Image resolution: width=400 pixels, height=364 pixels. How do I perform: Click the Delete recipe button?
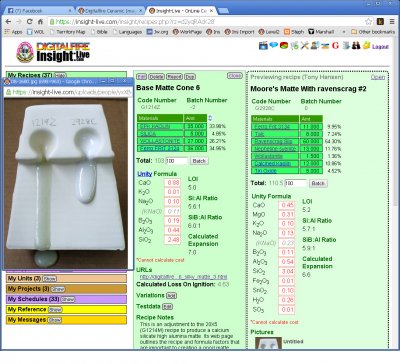pyautogui.click(x=156, y=77)
